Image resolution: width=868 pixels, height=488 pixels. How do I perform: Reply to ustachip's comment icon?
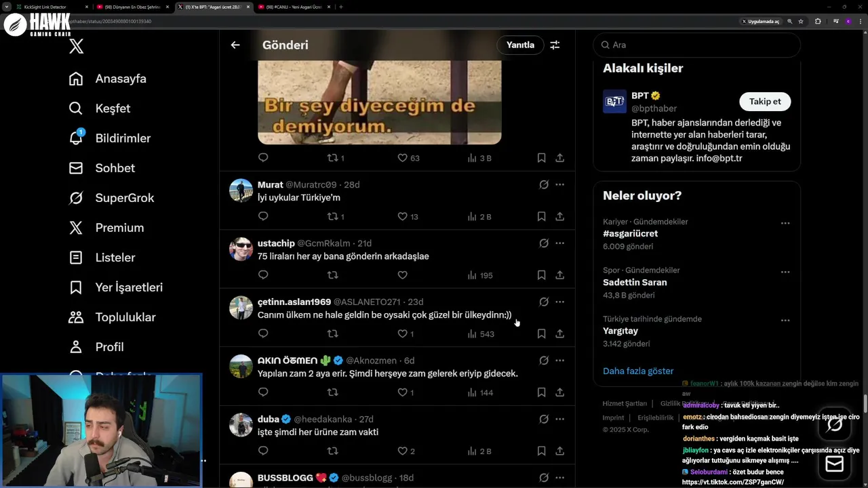click(x=263, y=275)
